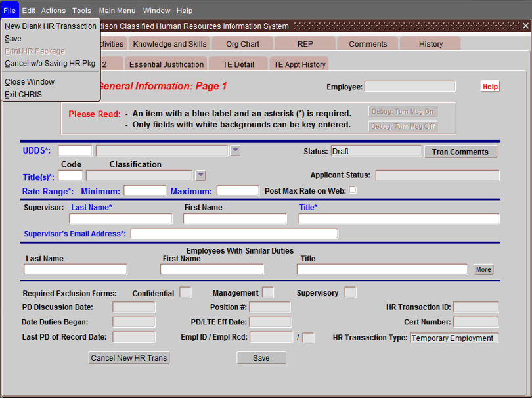
Task: Click the Employee field
Action: point(410,87)
